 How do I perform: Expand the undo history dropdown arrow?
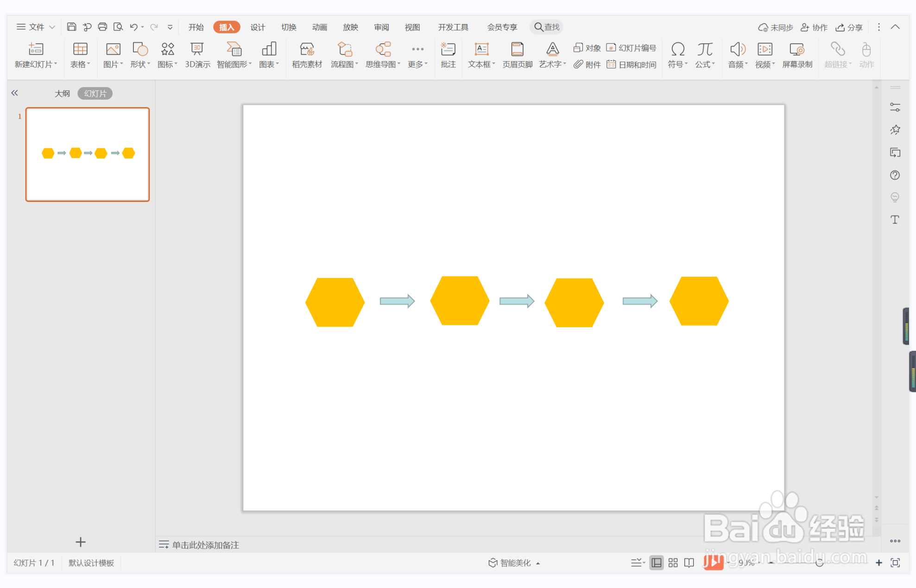[142, 27]
